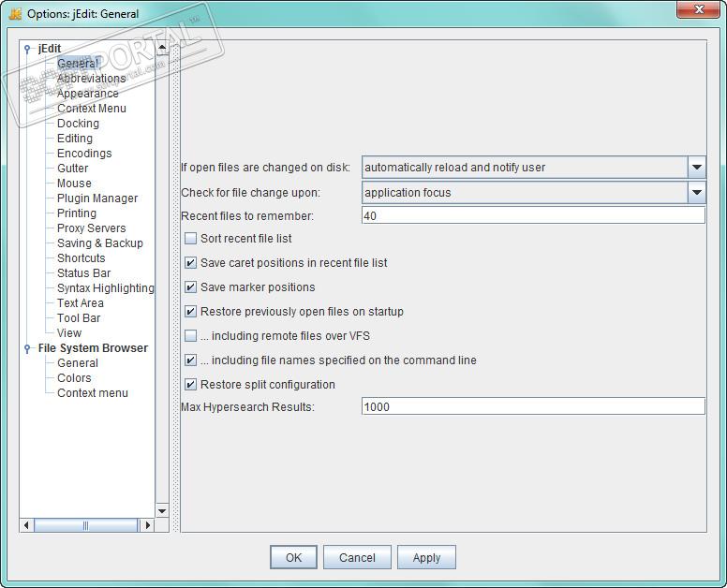Click the horizontal scrollbar thumb in tree

[x=86, y=525]
